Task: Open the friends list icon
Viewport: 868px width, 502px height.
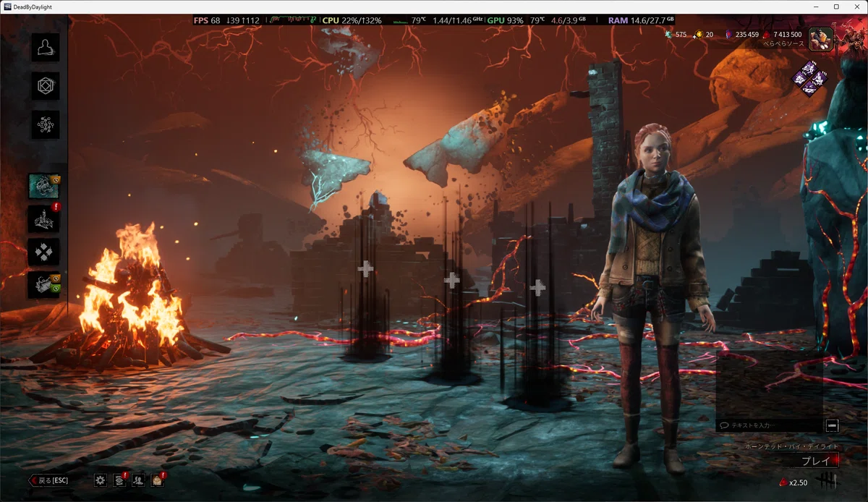Action: point(138,480)
